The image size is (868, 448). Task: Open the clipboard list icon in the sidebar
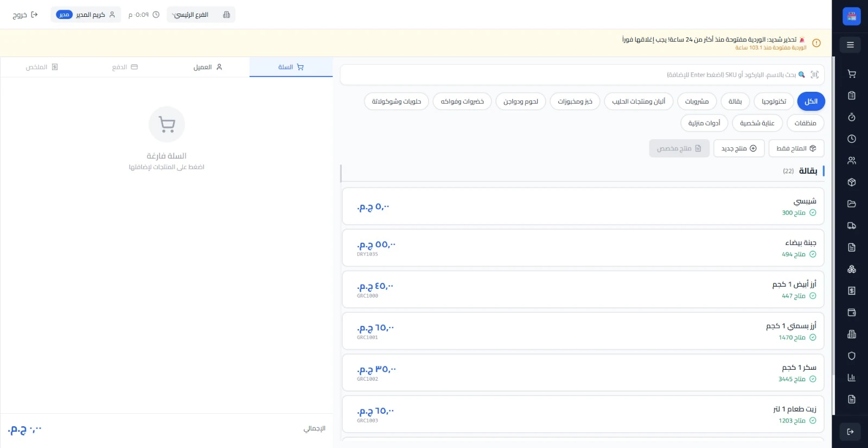pyautogui.click(x=851, y=96)
